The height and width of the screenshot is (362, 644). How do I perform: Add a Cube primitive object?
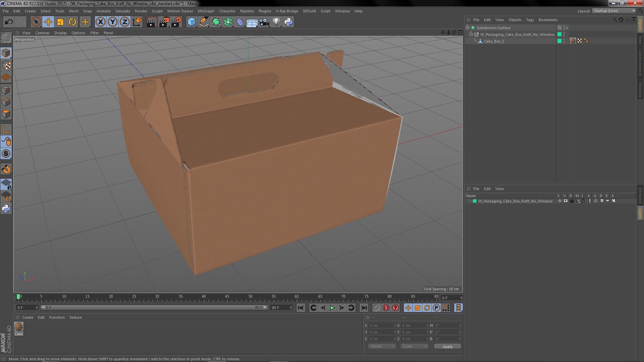point(192,22)
